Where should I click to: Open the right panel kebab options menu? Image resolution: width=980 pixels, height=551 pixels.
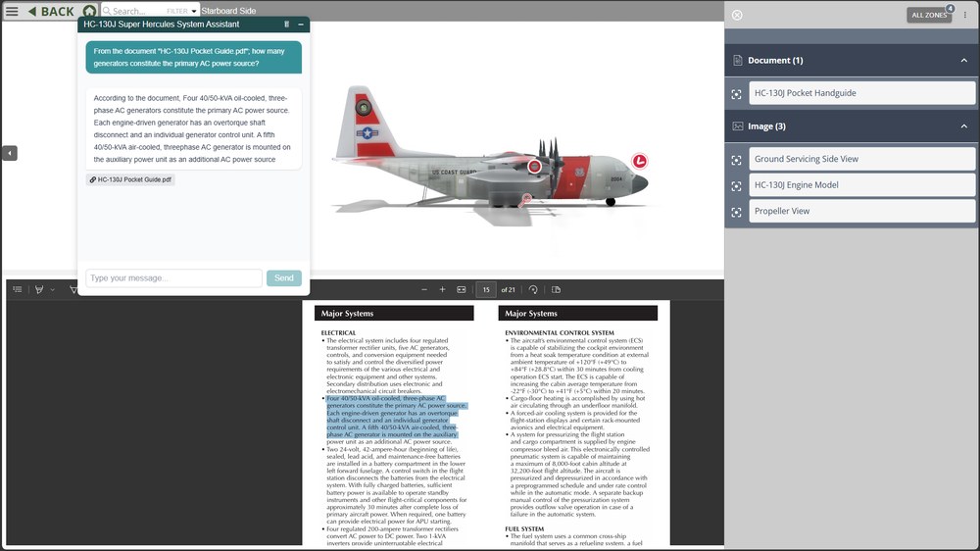965,15
